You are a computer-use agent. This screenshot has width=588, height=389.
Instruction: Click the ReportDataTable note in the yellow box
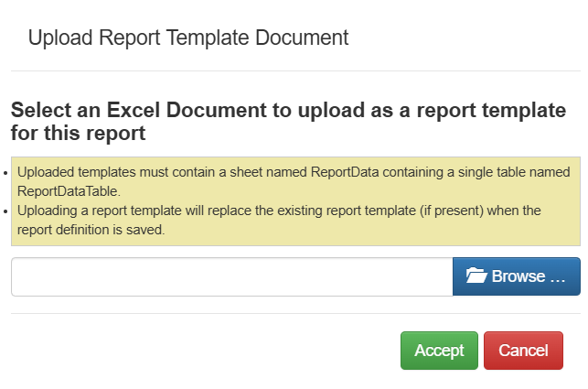tap(294, 182)
